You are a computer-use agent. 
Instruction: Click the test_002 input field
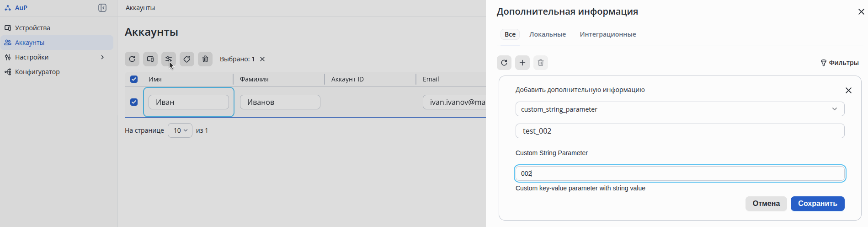[680, 131]
